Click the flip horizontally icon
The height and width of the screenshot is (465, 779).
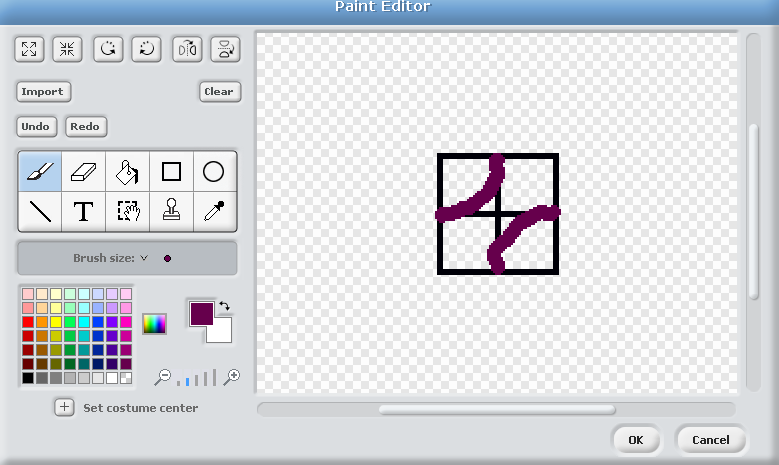tap(186, 48)
